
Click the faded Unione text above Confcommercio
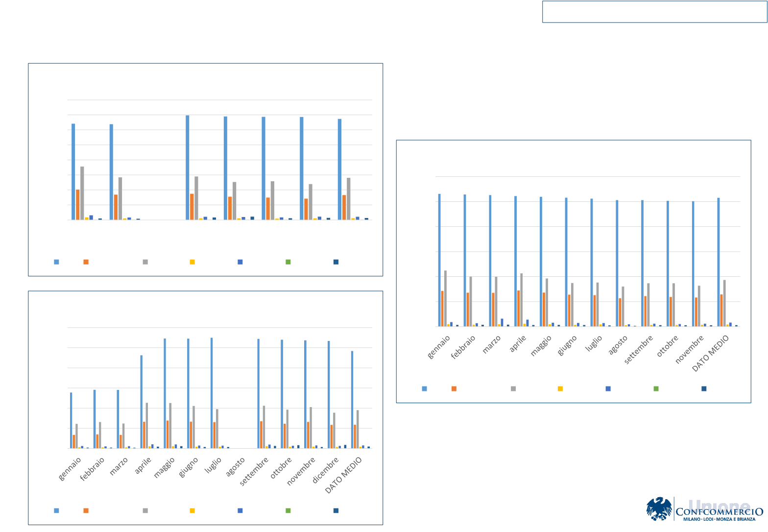coord(719,505)
